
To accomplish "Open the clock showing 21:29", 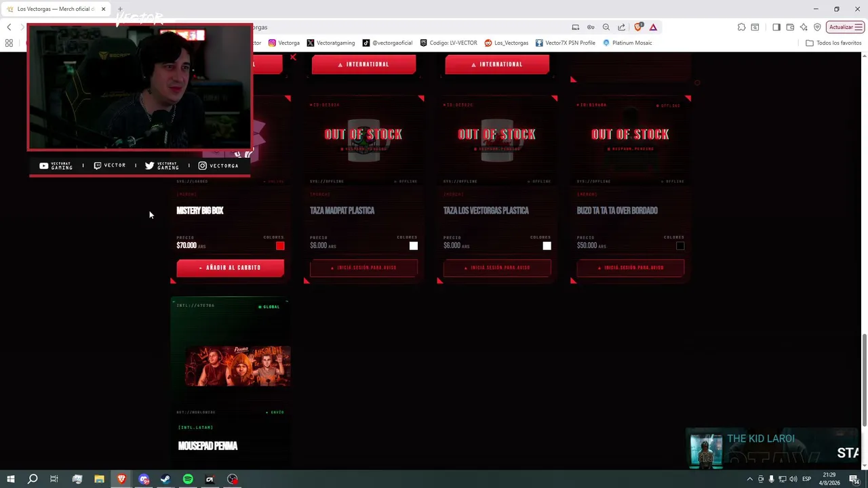I will [829, 479].
